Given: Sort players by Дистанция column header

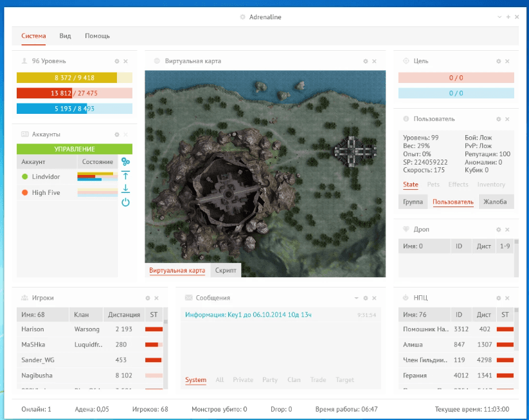Looking at the screenshot, I should 124,315.
